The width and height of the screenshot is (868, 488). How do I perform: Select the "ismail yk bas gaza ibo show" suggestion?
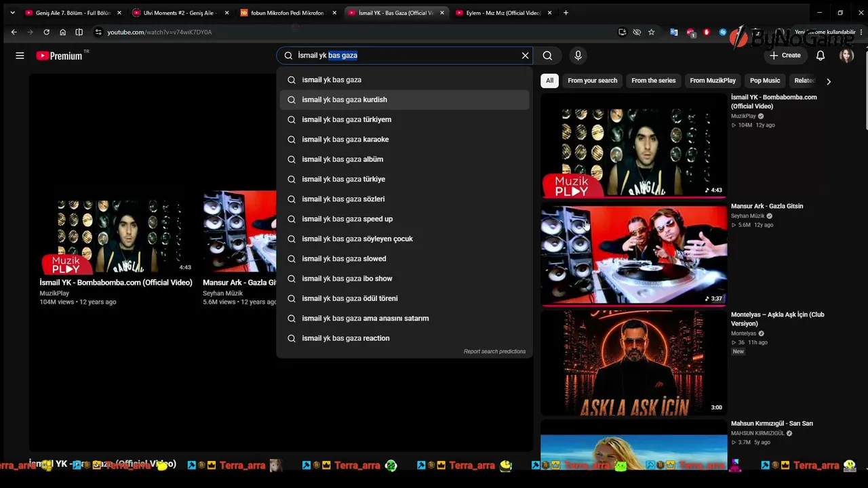404,279
